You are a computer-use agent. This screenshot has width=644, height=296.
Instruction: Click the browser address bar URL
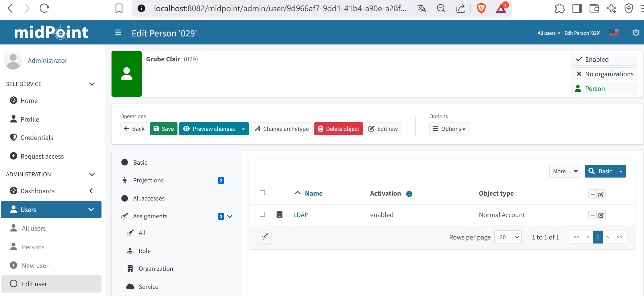coord(280,8)
